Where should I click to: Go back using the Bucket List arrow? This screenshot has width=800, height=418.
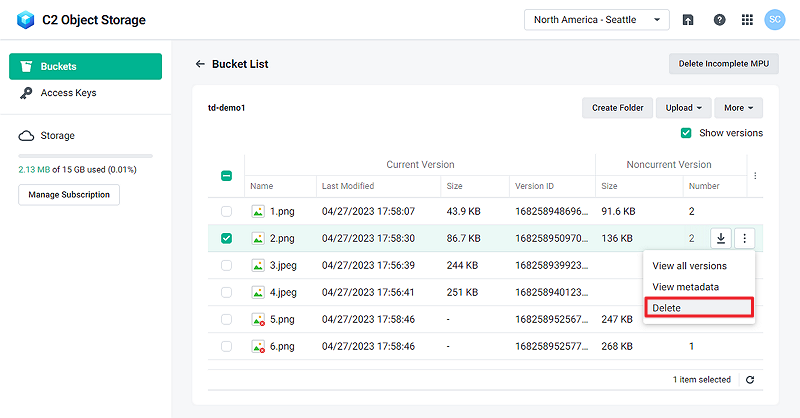point(200,64)
